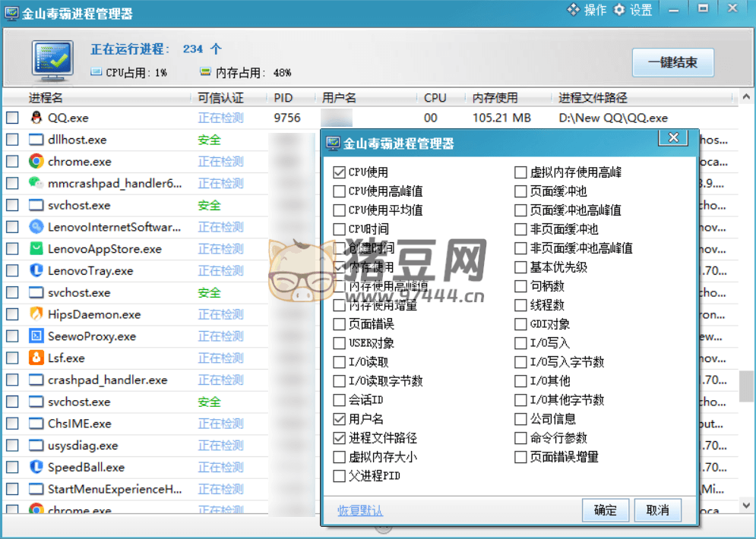Click the LenovoInternetSoftware process icon

[x=36, y=226]
